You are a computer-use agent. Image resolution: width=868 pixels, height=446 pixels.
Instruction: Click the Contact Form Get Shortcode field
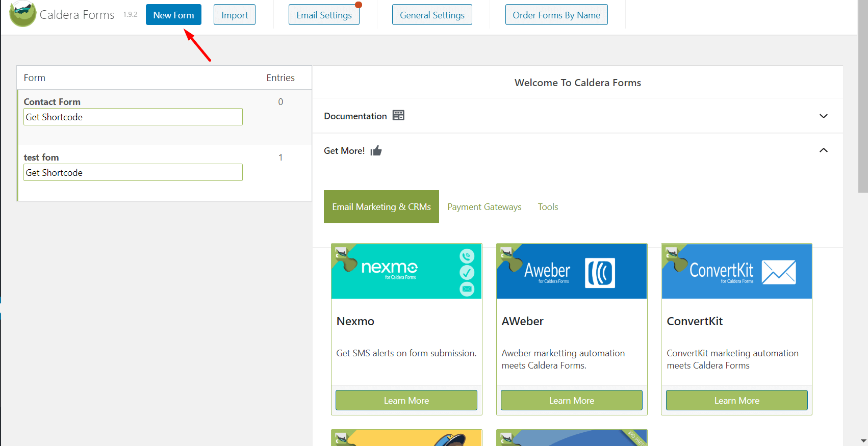click(133, 117)
